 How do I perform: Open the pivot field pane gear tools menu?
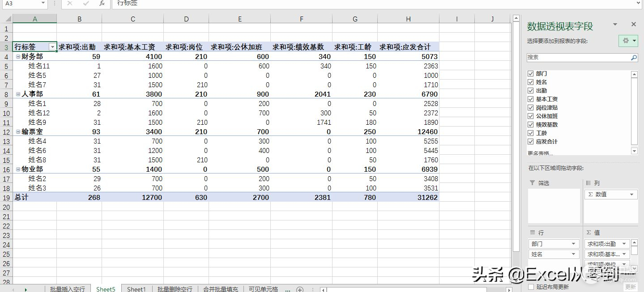click(628, 41)
